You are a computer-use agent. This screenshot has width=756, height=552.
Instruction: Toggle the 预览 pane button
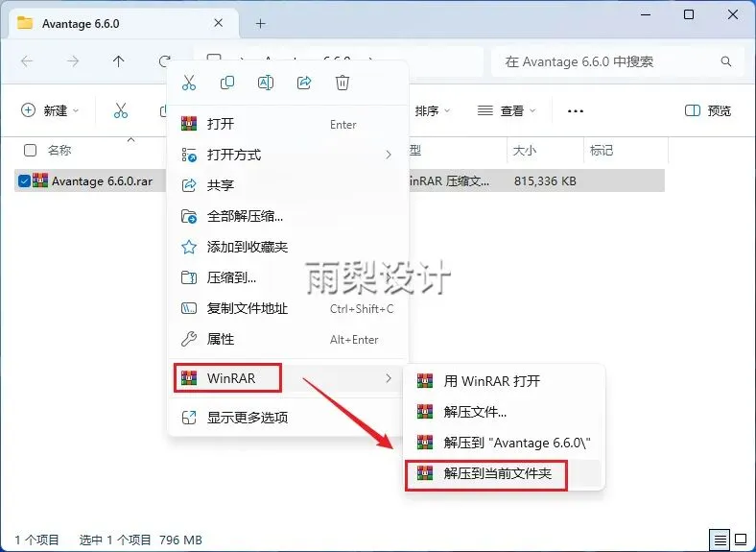708,111
